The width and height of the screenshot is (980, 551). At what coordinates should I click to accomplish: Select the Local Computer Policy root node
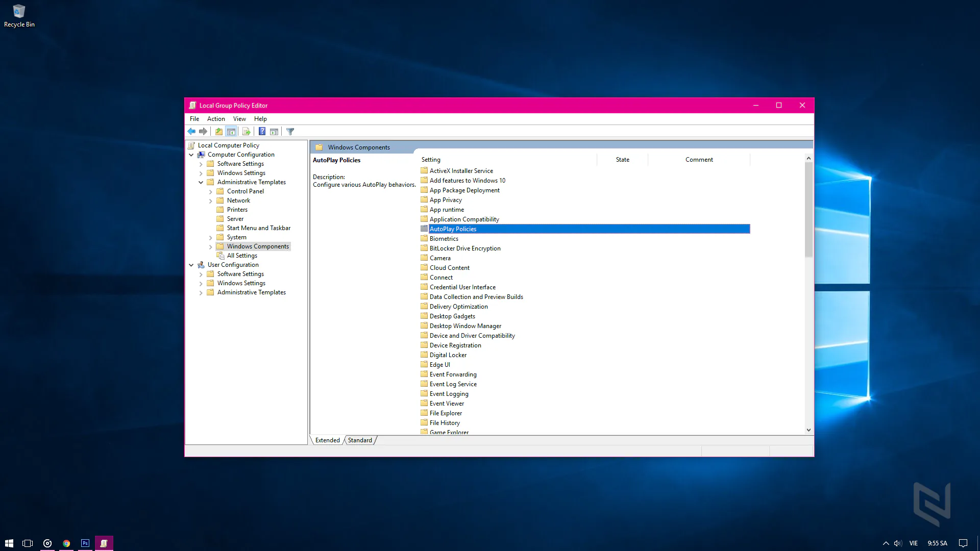(x=229, y=145)
